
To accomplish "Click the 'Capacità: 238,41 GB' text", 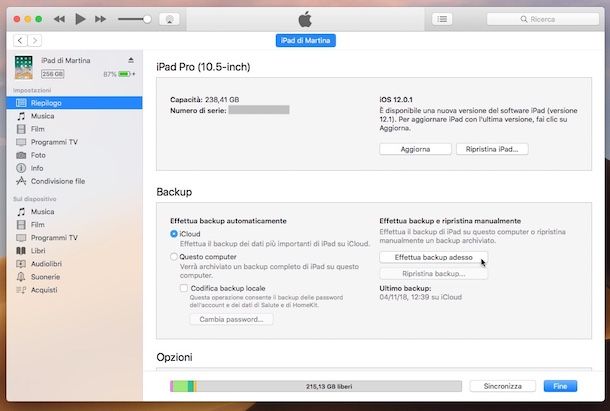I will click(x=205, y=100).
